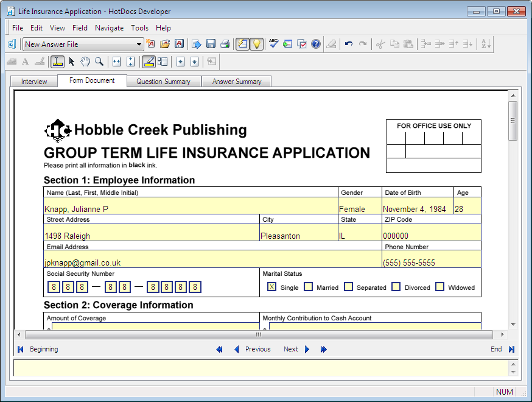Choose the hand Scroll tool
The image size is (532, 402).
point(85,62)
